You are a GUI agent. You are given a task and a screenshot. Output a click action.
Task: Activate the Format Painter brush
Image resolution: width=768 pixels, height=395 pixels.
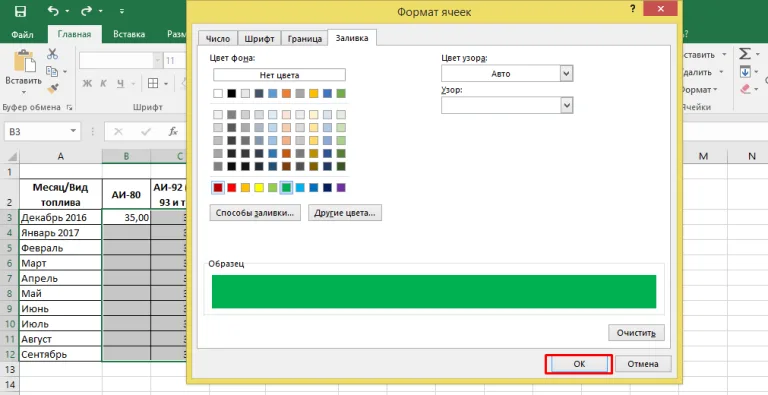(x=52, y=89)
